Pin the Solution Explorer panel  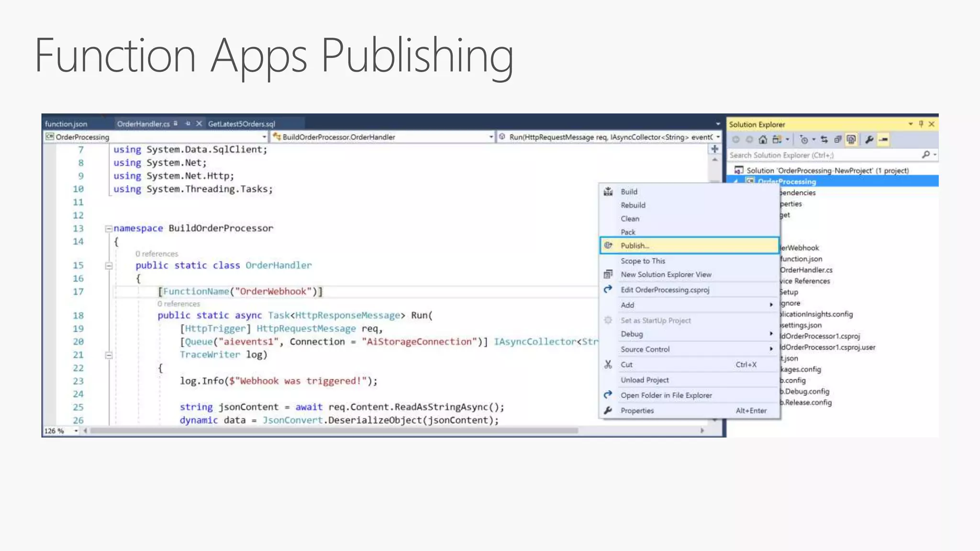pos(921,124)
